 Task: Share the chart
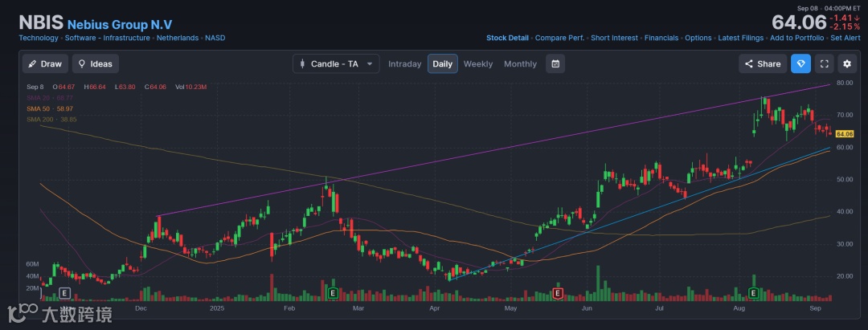[763, 63]
